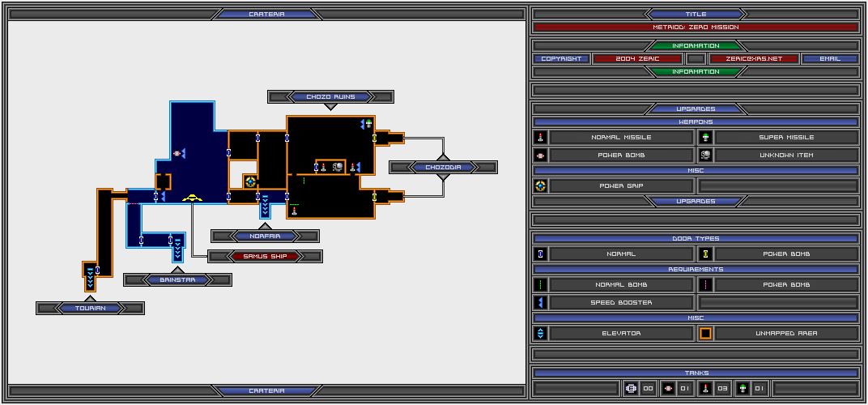The image size is (868, 405).
Task: Click the Speed Booster requirement icon
Action: click(541, 302)
